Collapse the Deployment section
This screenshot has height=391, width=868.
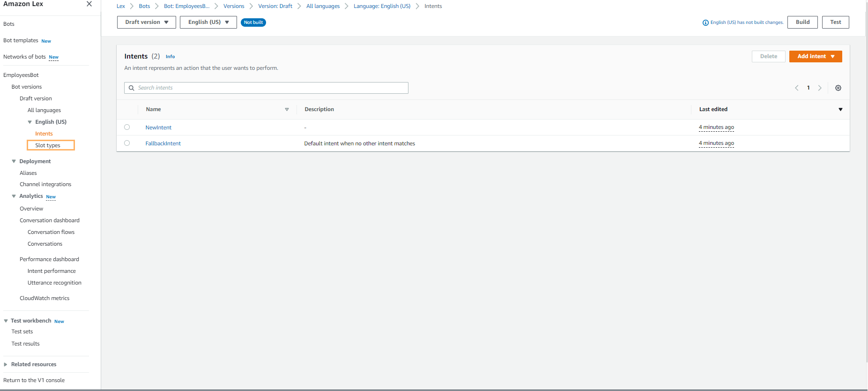click(14, 161)
